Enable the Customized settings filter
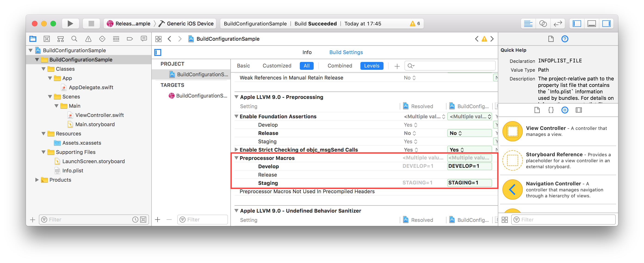The image size is (644, 263). pyautogui.click(x=277, y=66)
